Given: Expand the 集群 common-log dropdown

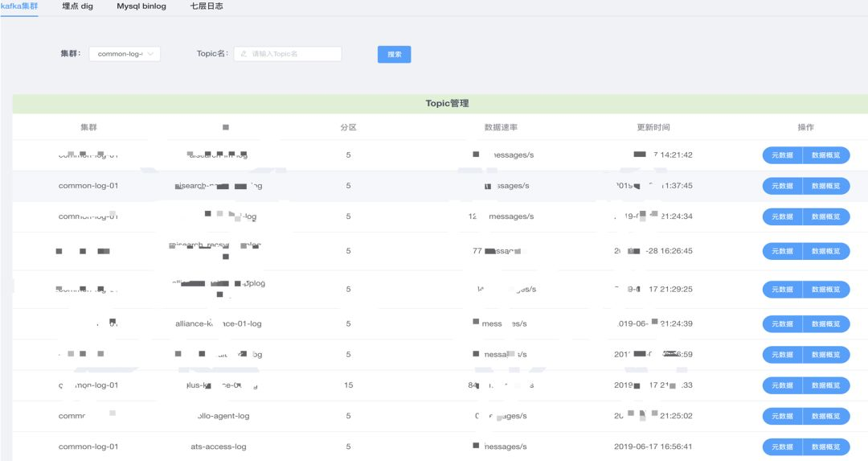Looking at the screenshot, I should click(x=124, y=54).
